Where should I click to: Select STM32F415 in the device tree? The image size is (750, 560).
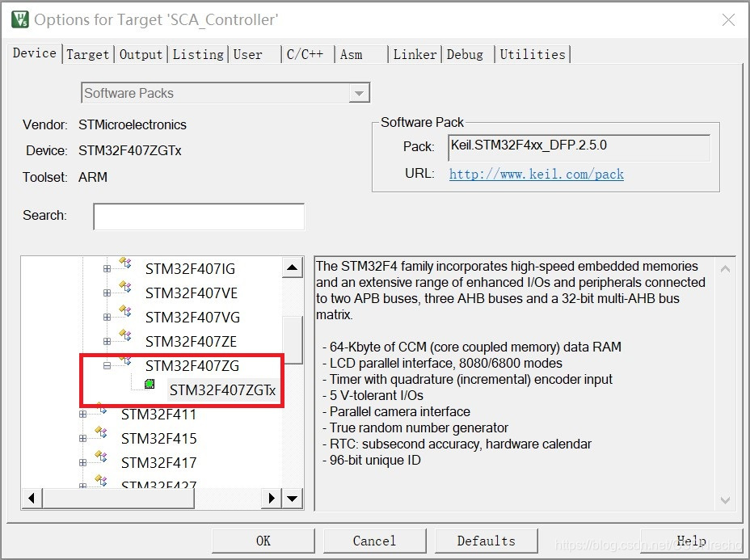[x=158, y=439]
